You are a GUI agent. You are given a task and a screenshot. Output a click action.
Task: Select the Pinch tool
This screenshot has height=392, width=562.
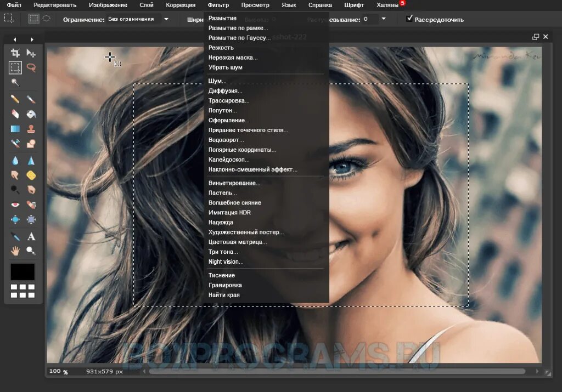31,219
